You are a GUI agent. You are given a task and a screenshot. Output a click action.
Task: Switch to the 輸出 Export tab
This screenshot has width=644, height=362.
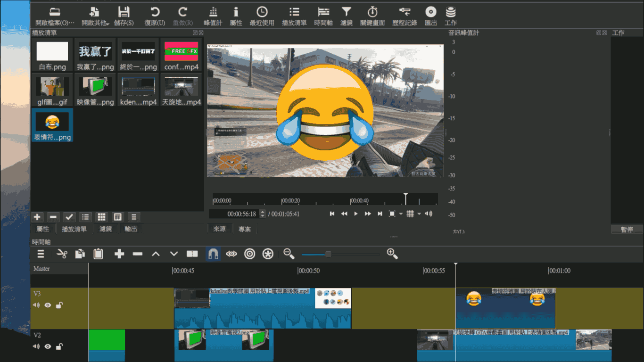pos(131,229)
